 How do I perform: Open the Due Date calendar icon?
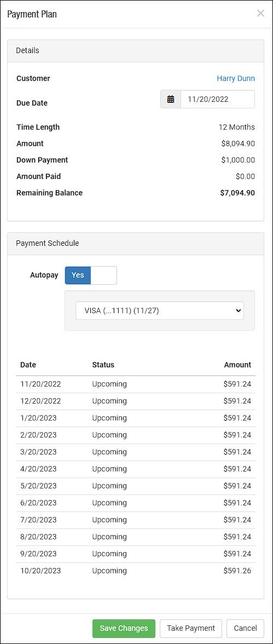[x=171, y=99]
